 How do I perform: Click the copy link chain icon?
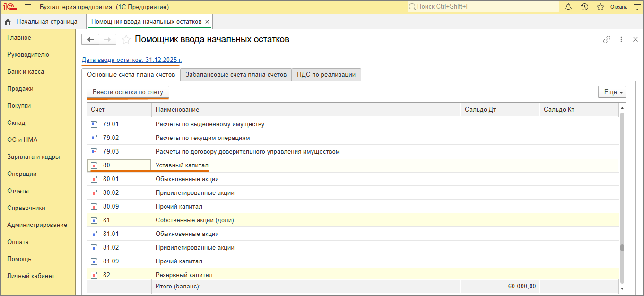[607, 40]
